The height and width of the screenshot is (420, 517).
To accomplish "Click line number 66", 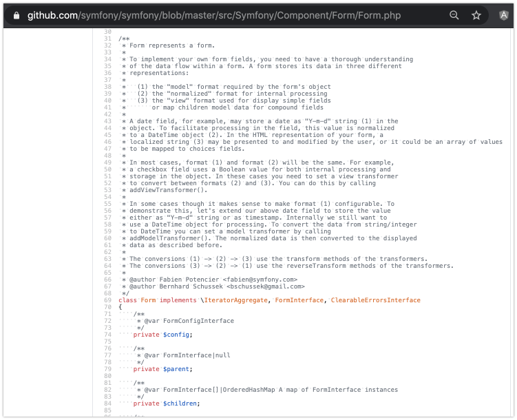I will [x=108, y=280].
